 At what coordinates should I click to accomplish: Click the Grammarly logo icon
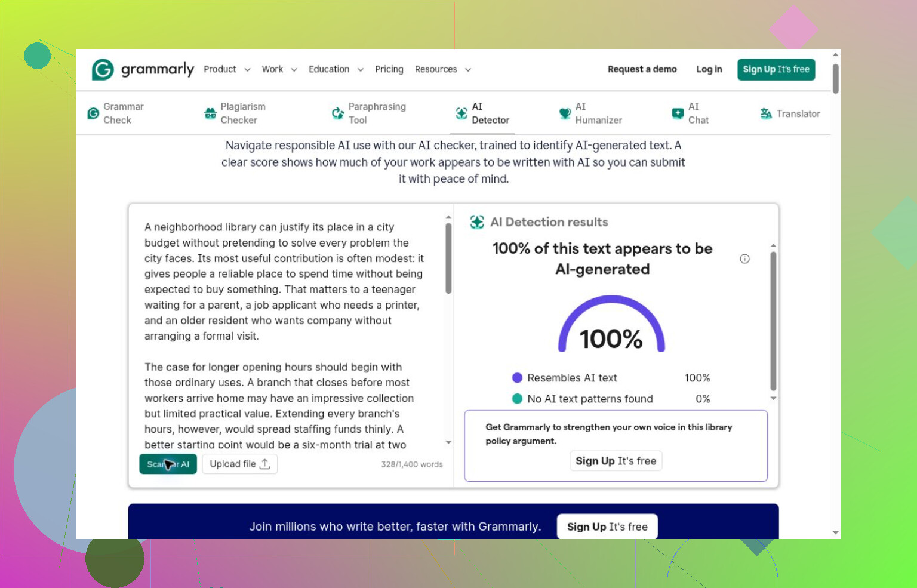[x=103, y=69]
